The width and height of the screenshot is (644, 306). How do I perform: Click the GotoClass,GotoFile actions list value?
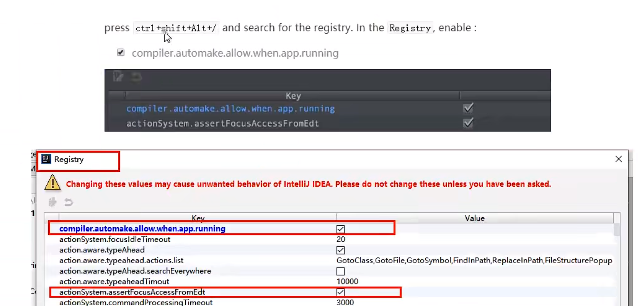[474, 260]
